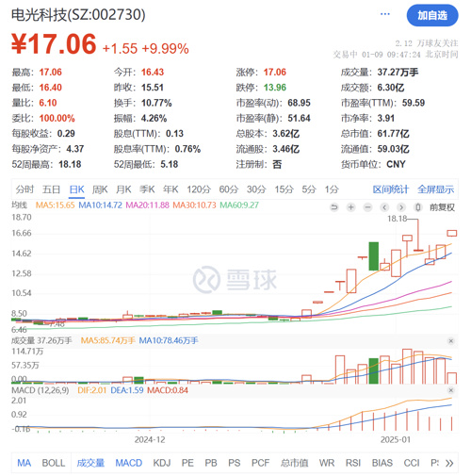Zoom in chart with plus icon
Image resolution: width=471 pixels, height=476 pixels.
350,207
